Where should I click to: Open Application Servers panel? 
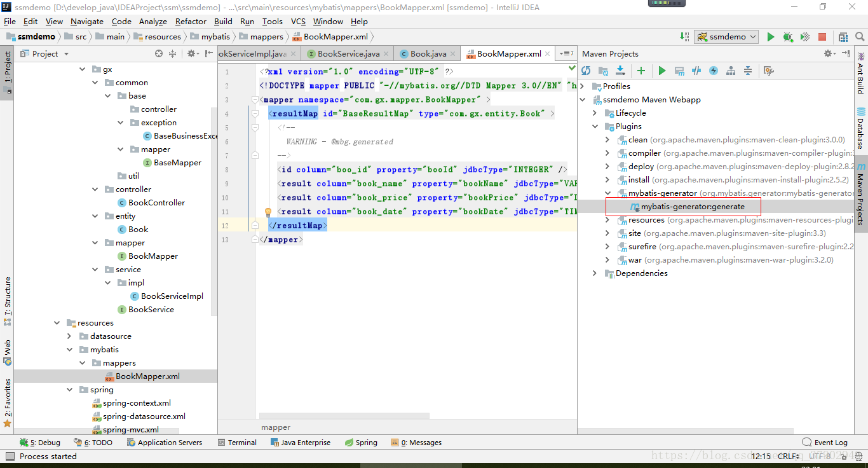coord(165,443)
